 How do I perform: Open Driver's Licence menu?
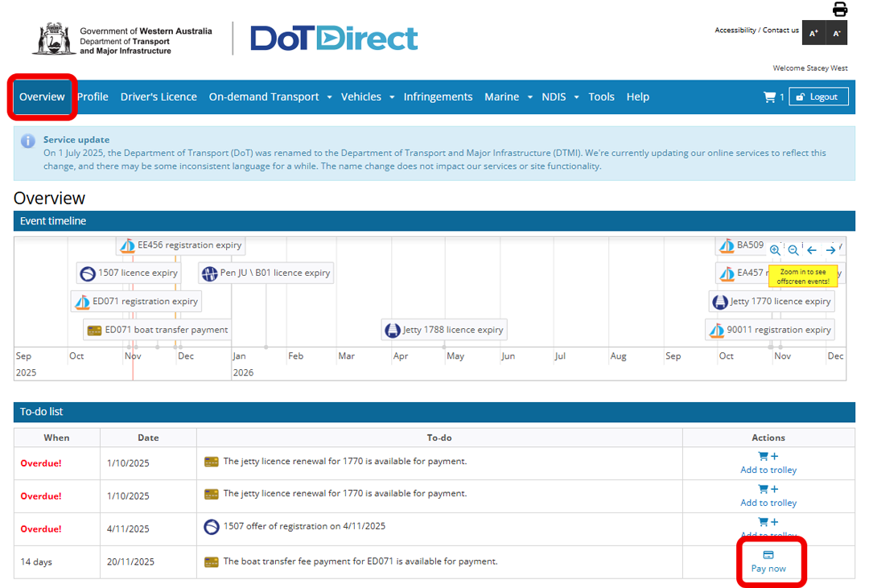point(159,97)
